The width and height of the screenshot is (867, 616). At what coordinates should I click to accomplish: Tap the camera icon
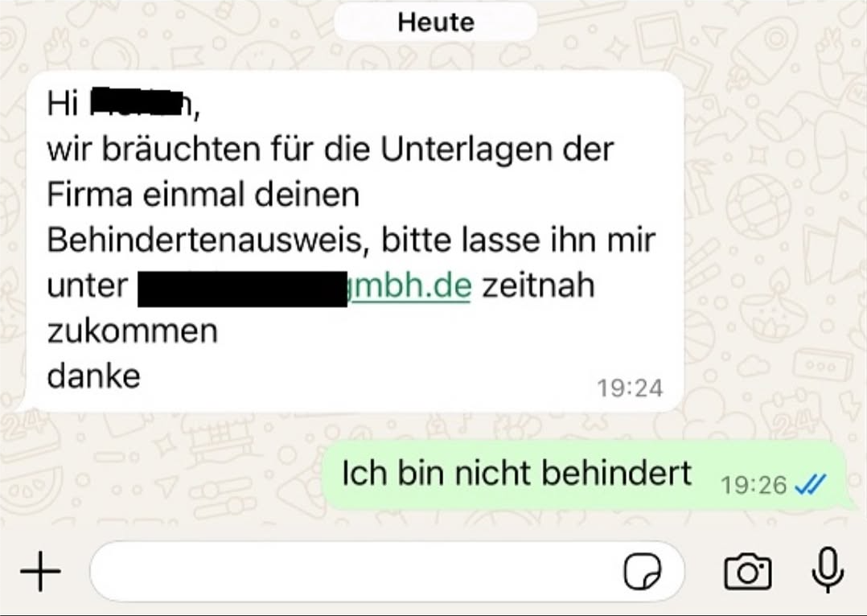748,571
